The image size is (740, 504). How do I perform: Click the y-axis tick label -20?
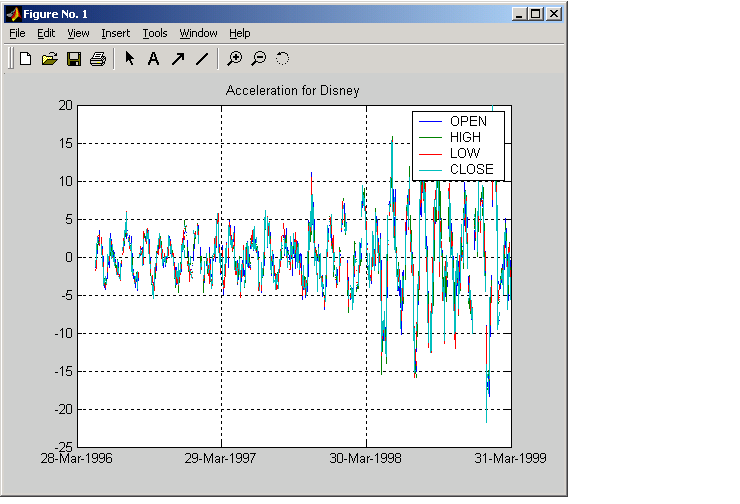64,410
